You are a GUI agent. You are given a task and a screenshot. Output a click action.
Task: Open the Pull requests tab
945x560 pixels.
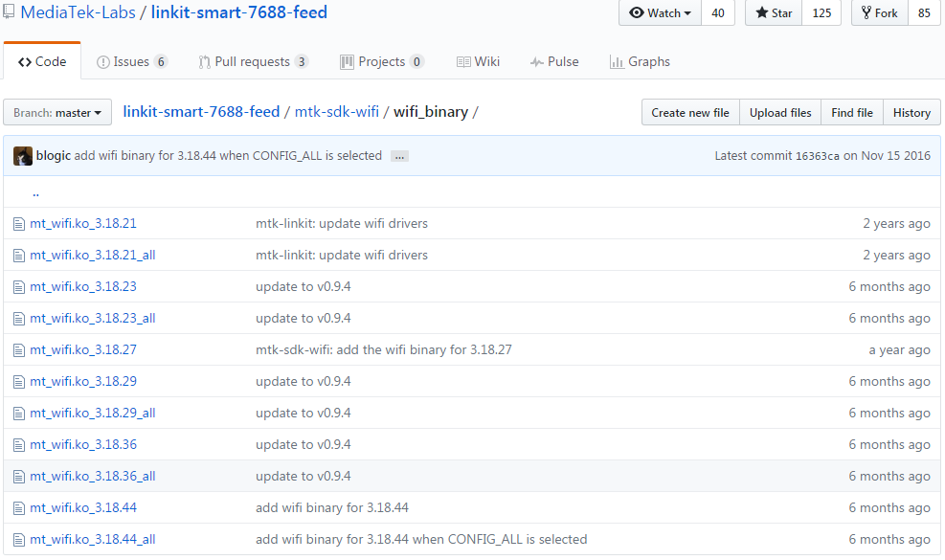point(253,61)
